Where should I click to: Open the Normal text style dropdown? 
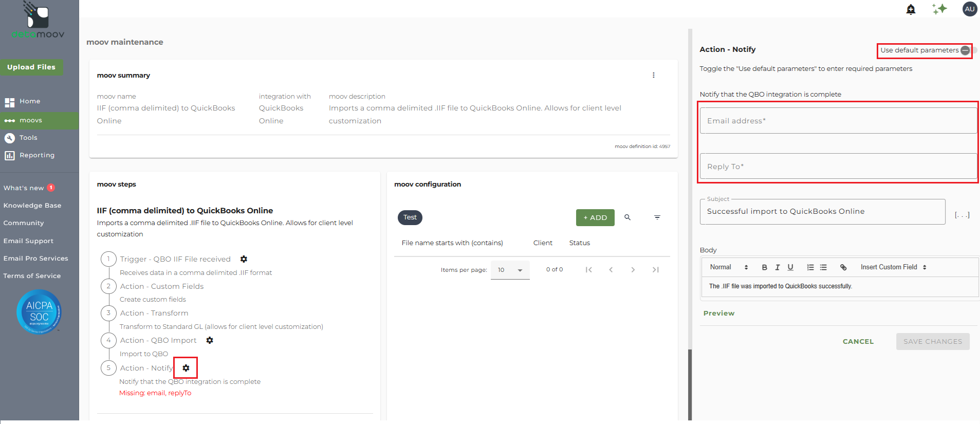729,267
